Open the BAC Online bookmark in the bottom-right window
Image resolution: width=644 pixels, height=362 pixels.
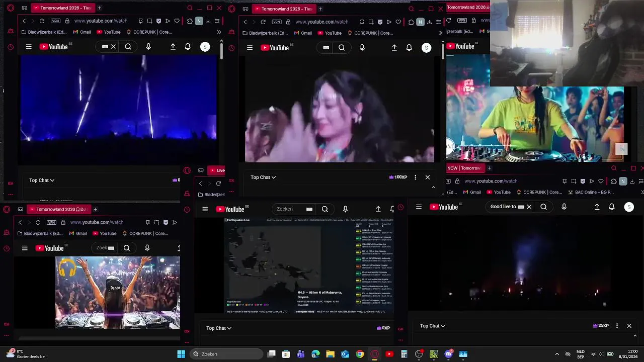tap(591, 192)
